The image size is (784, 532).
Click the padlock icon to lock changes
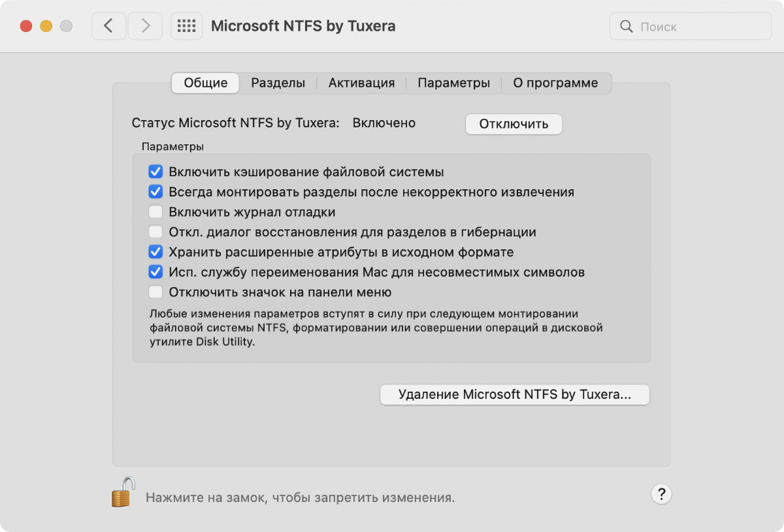pyautogui.click(x=123, y=492)
